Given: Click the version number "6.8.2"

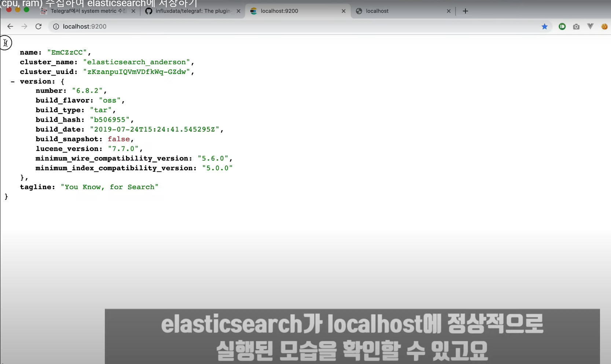Looking at the screenshot, I should click(x=87, y=91).
